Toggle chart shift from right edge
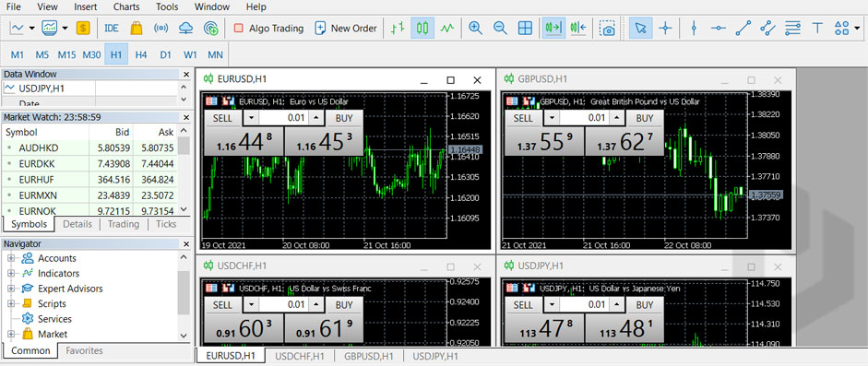 [x=578, y=28]
